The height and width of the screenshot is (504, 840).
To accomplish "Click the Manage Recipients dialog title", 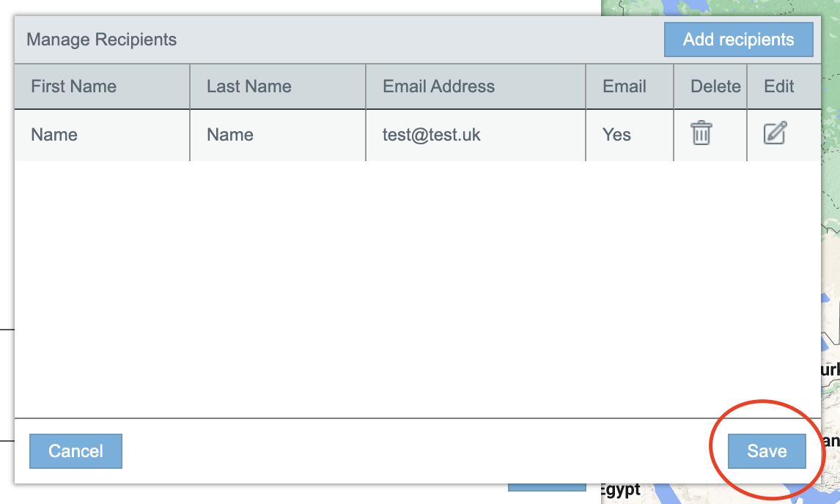I will click(x=102, y=40).
